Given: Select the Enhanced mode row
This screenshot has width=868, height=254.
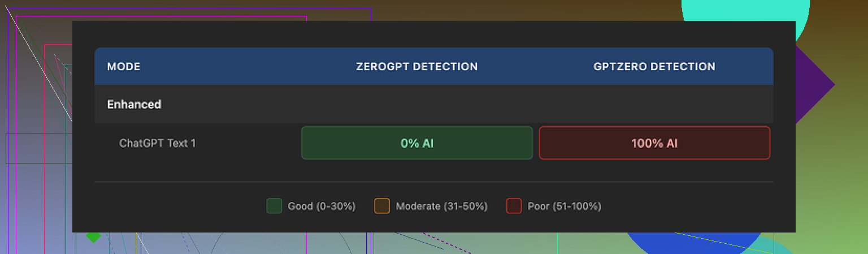Looking at the screenshot, I should tap(134, 104).
